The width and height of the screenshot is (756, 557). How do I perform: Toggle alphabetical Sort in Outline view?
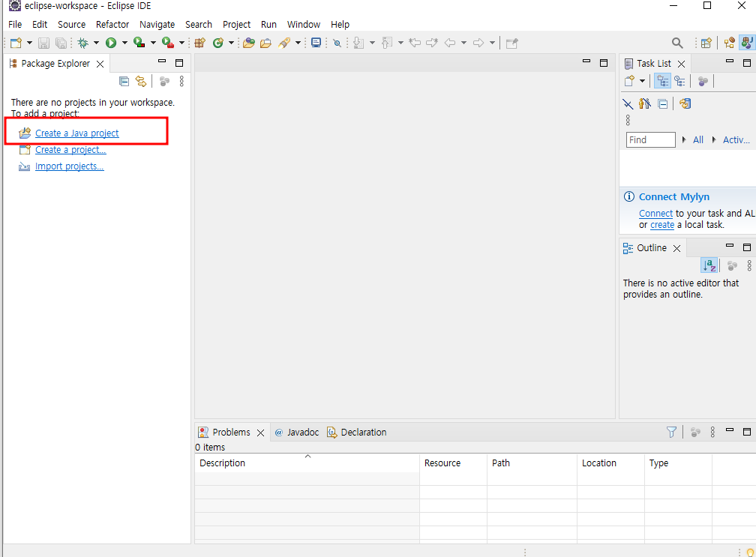[x=709, y=265]
